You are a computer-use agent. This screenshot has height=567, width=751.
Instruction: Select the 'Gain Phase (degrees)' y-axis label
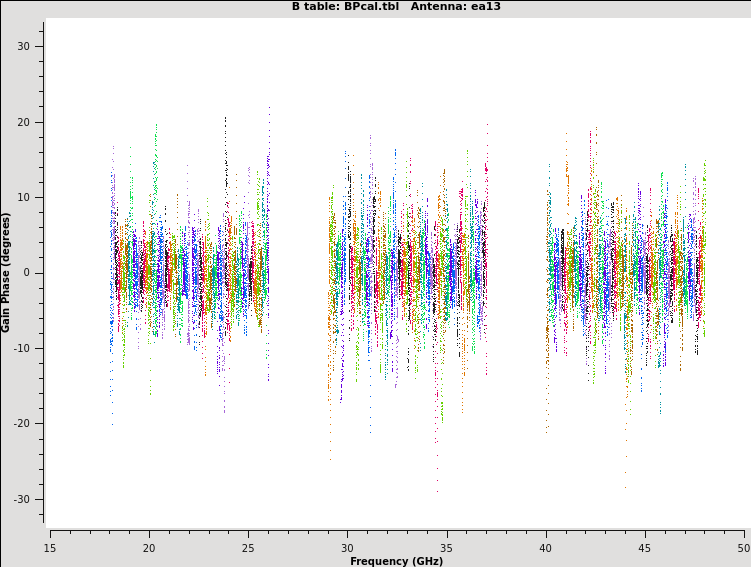point(6,272)
